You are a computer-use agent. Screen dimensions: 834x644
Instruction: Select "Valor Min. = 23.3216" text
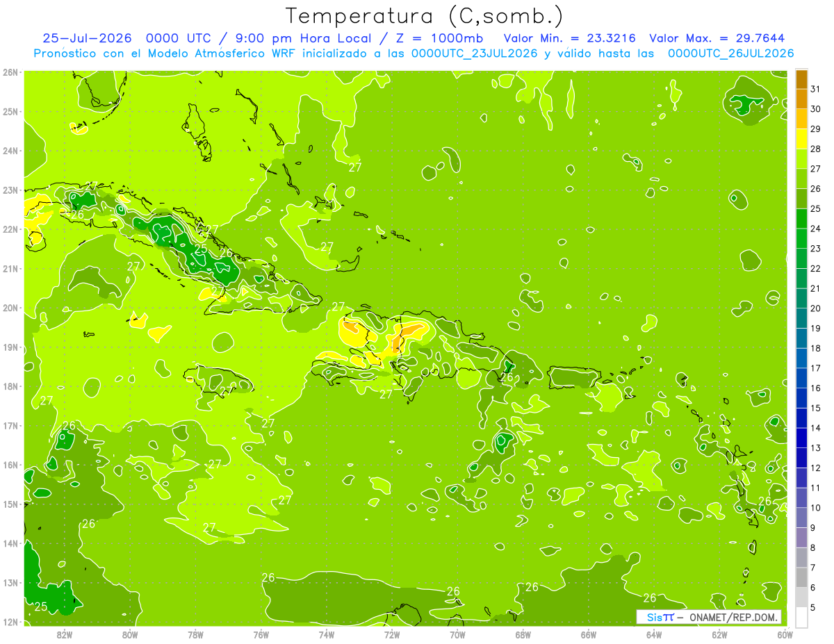click(x=569, y=38)
